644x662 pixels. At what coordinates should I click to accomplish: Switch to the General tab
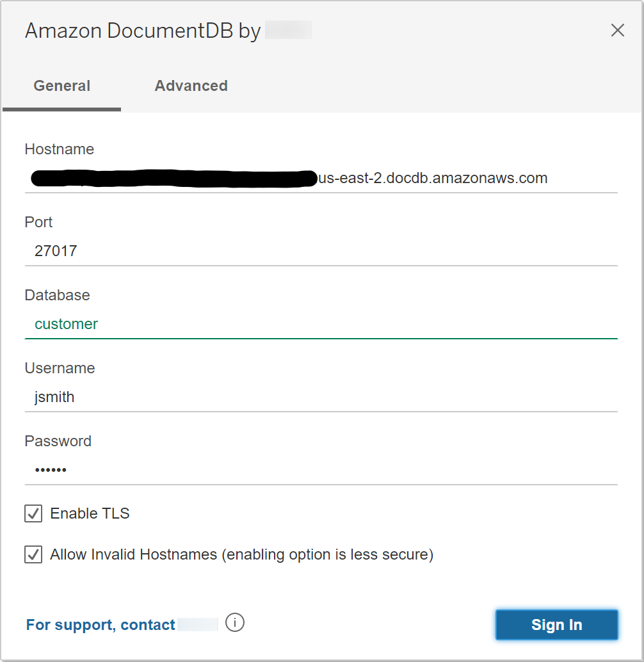(62, 86)
